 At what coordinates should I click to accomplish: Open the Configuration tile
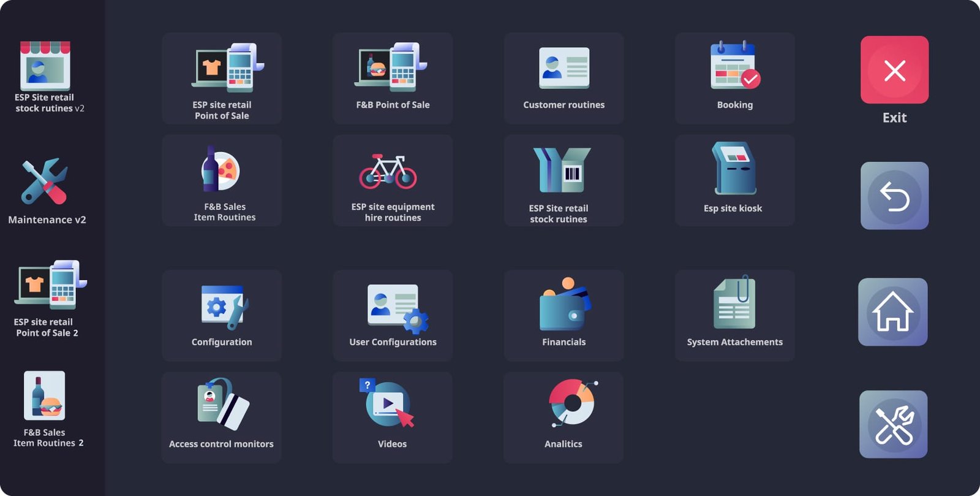click(222, 315)
